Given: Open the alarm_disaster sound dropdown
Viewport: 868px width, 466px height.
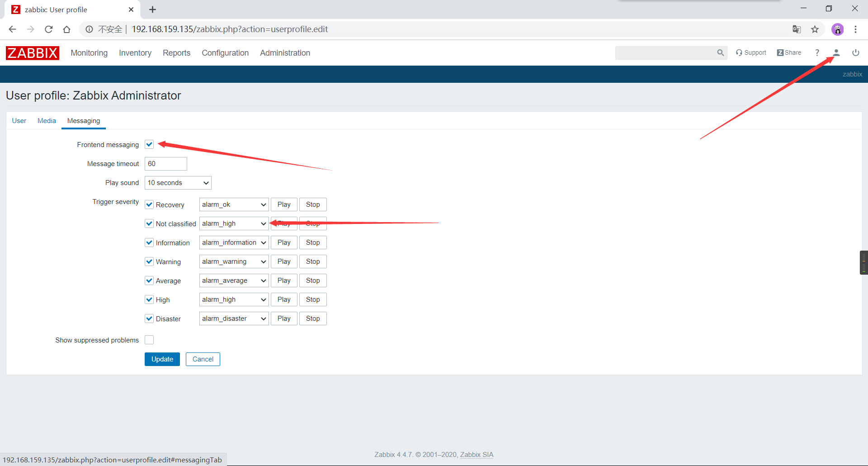Looking at the screenshot, I should point(234,319).
